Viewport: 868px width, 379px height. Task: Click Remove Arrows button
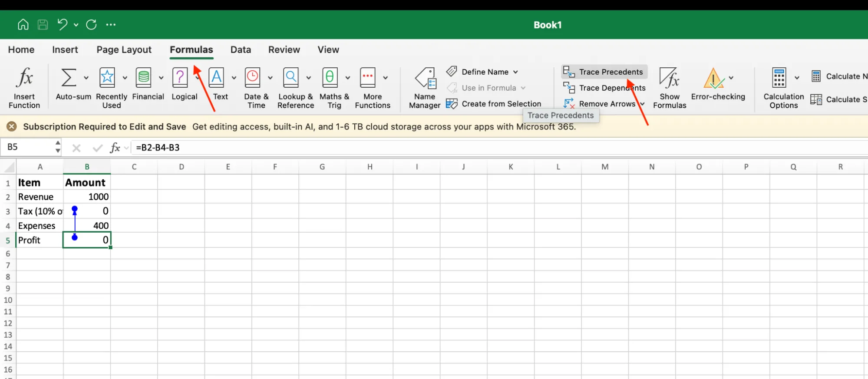[599, 104]
